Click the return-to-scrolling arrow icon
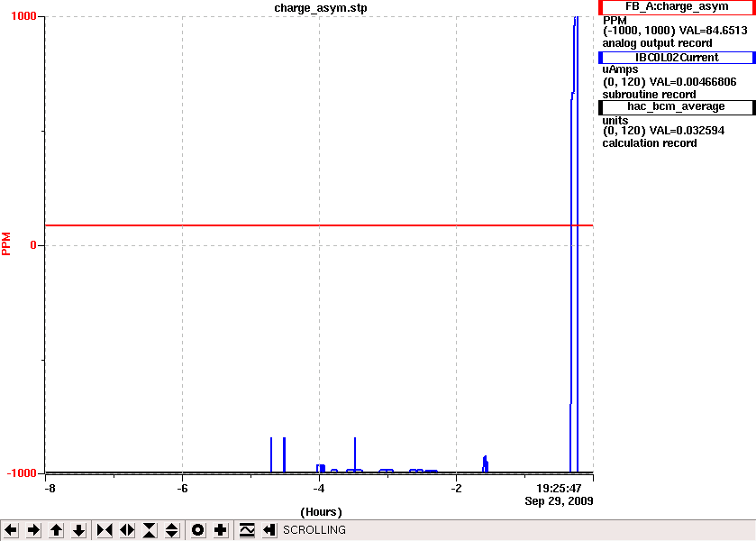 click(x=269, y=530)
